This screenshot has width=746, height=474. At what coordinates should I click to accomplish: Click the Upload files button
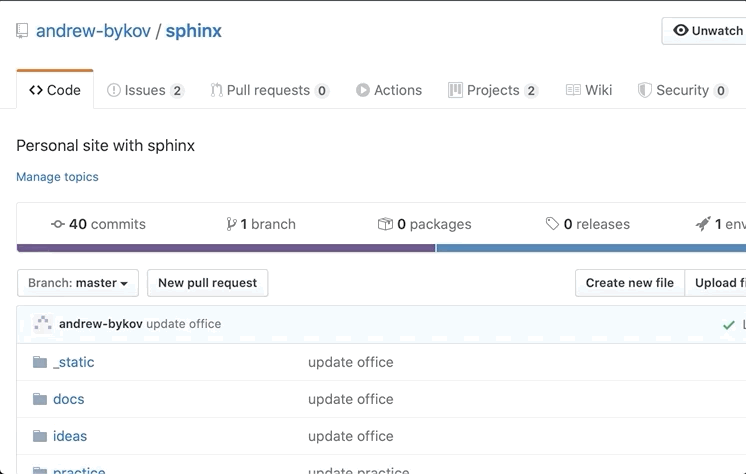(716, 283)
